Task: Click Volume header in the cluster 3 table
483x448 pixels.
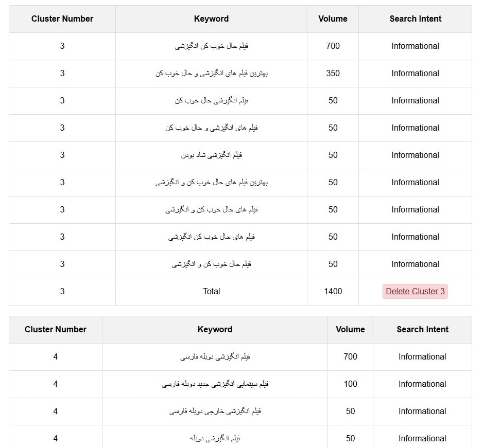Action: (x=333, y=19)
